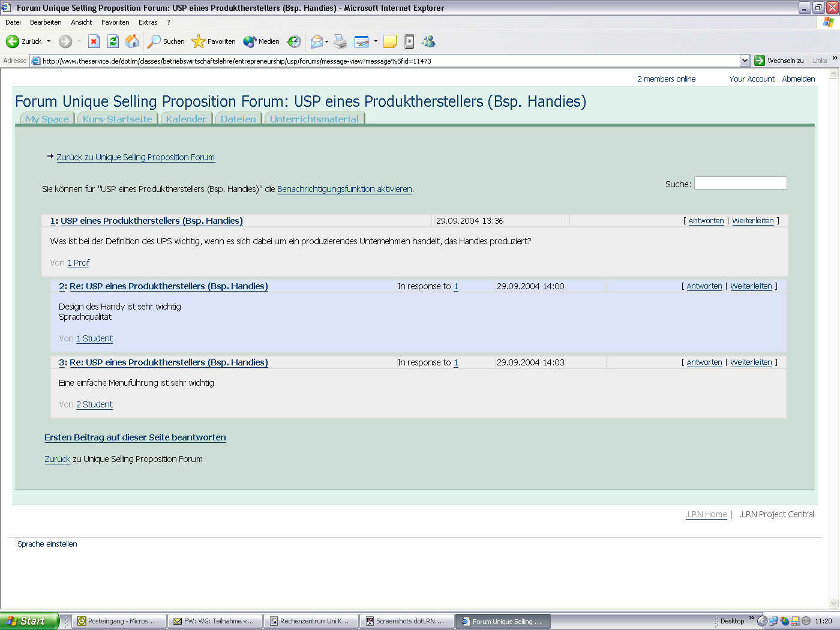Open Windows Messenger from the toolbar
This screenshot has width=840, height=630.
pyautogui.click(x=428, y=41)
